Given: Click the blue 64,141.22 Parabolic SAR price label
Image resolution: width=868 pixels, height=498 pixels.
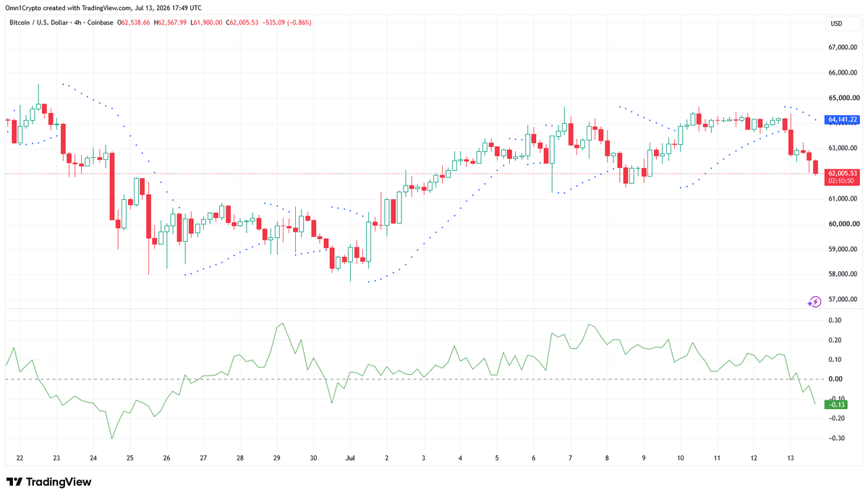Looking at the screenshot, I should coord(843,119).
